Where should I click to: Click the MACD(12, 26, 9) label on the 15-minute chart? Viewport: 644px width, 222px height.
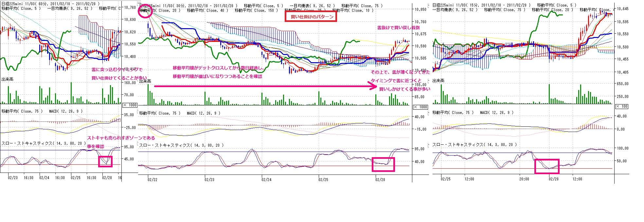point(496,113)
